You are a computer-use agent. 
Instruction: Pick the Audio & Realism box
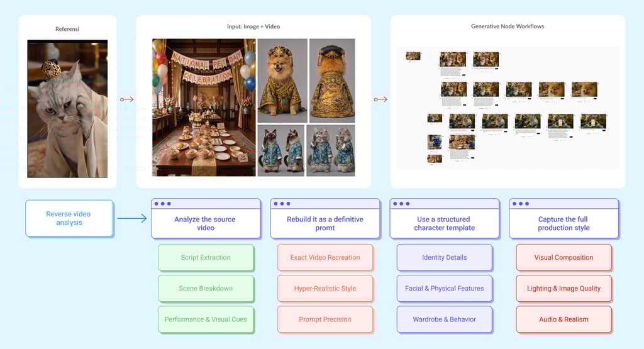click(563, 319)
